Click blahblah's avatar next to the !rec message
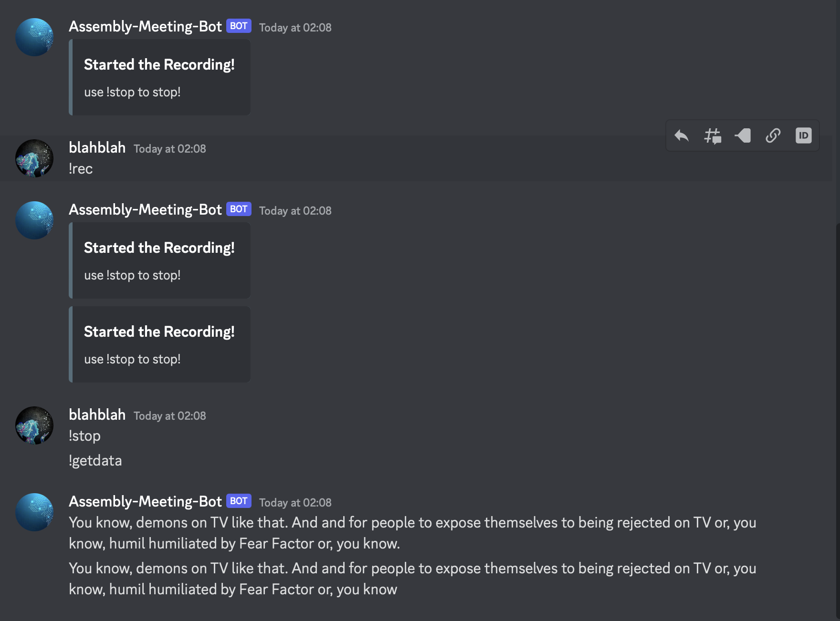This screenshot has width=840, height=621. point(34,158)
